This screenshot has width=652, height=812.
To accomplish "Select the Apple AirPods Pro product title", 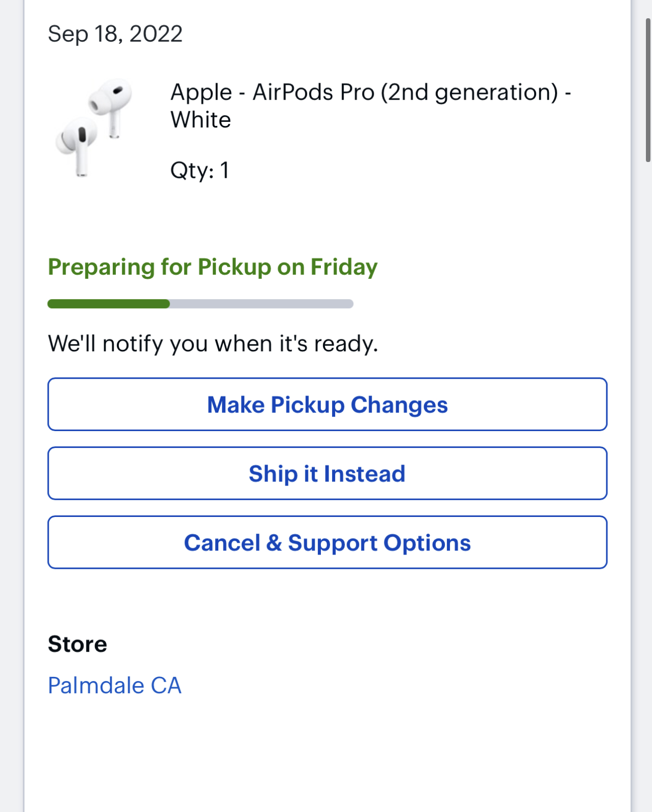I will (x=371, y=106).
